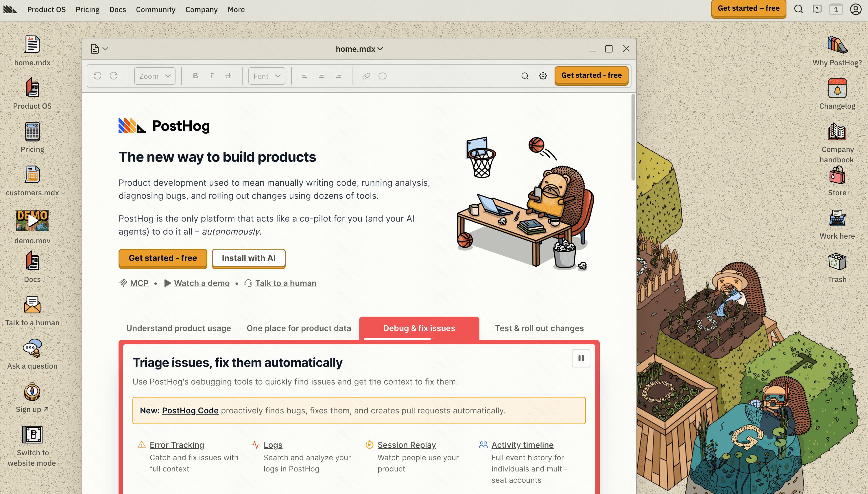Open the Ask a question icon
Screen dimensions: 868x494
(x=32, y=348)
